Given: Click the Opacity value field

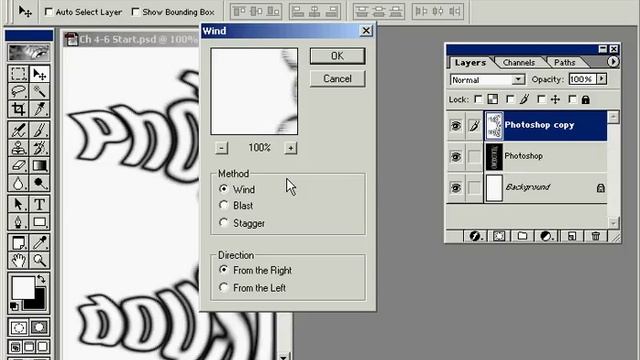Looking at the screenshot, I should [583, 79].
